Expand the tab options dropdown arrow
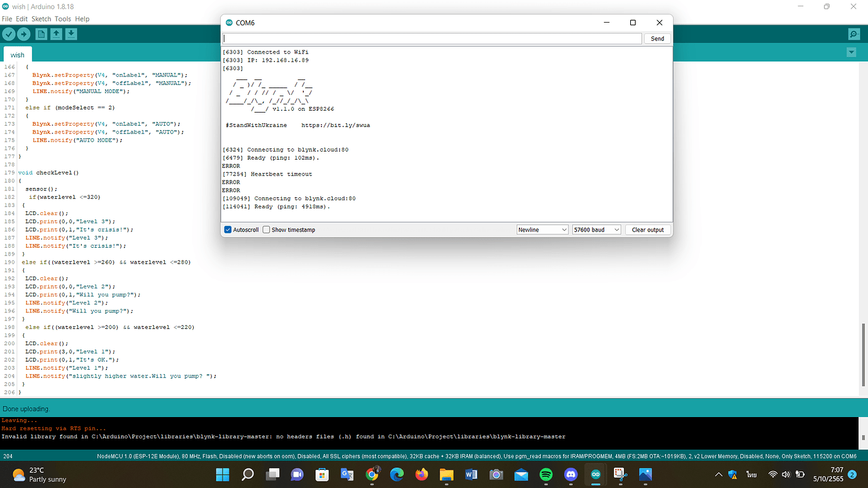 (x=852, y=53)
